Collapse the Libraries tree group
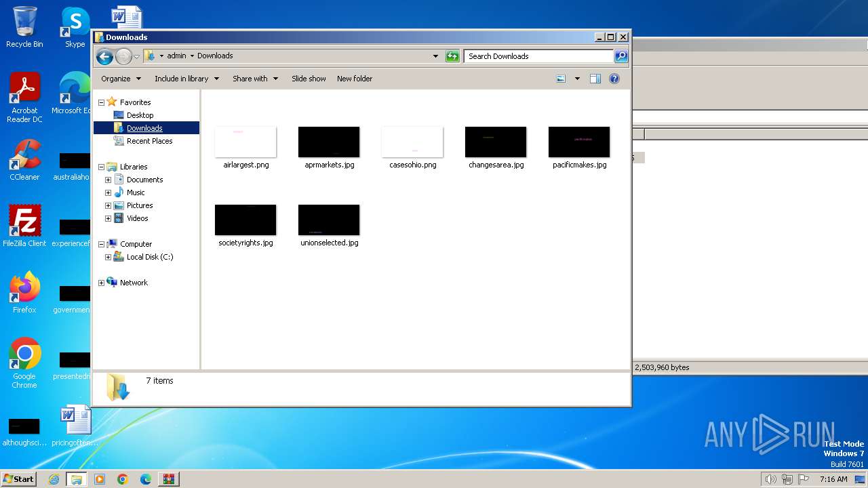 [101, 167]
